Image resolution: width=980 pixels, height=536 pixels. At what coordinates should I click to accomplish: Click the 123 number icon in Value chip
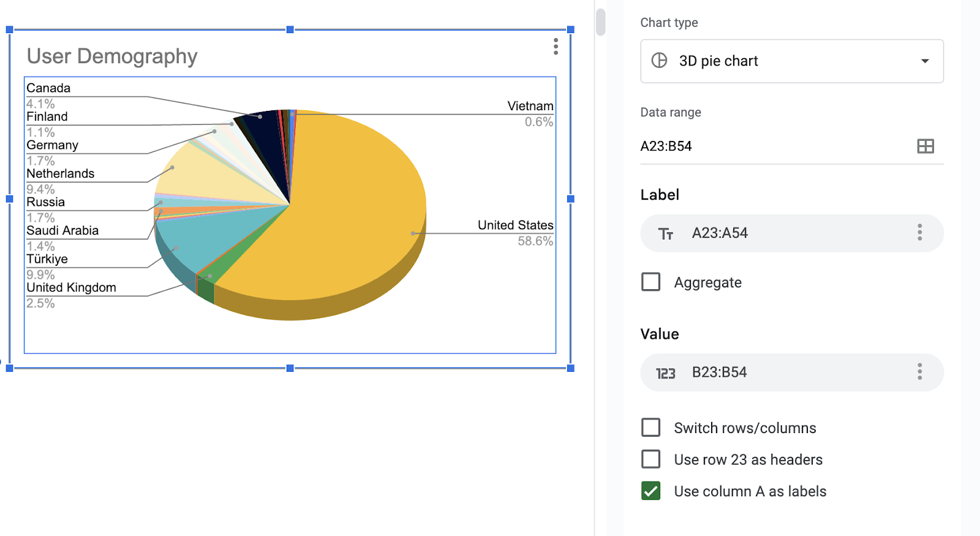(x=666, y=373)
